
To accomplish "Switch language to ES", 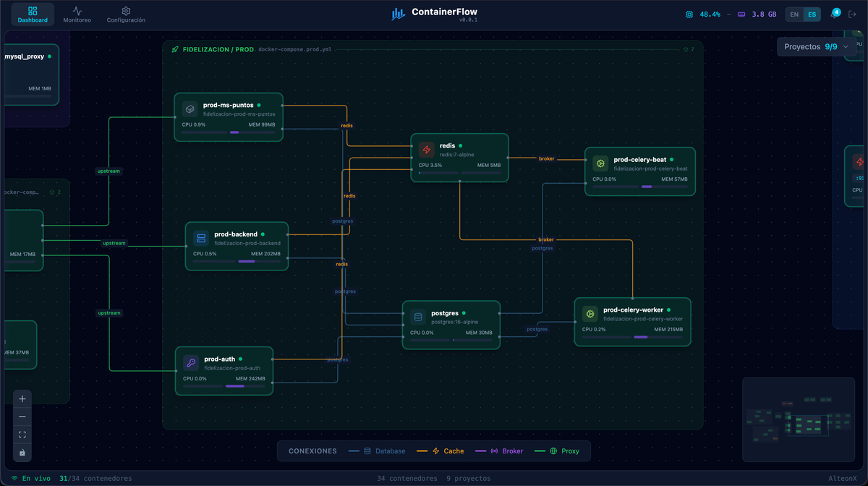I will coord(812,14).
